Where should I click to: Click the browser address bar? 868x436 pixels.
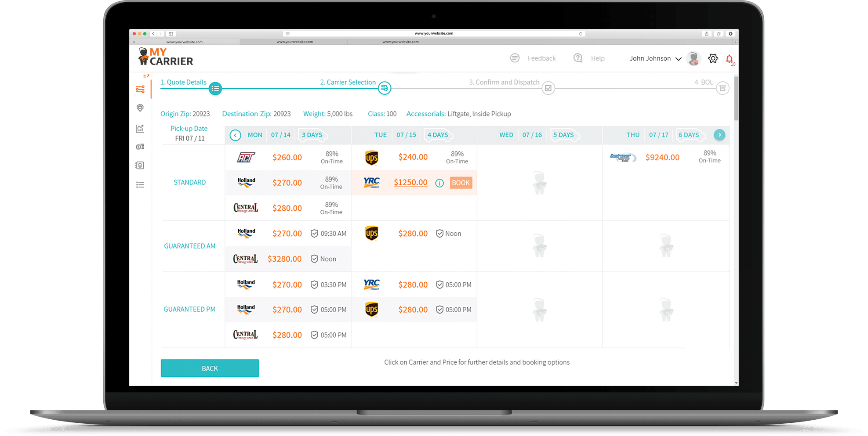(x=433, y=33)
